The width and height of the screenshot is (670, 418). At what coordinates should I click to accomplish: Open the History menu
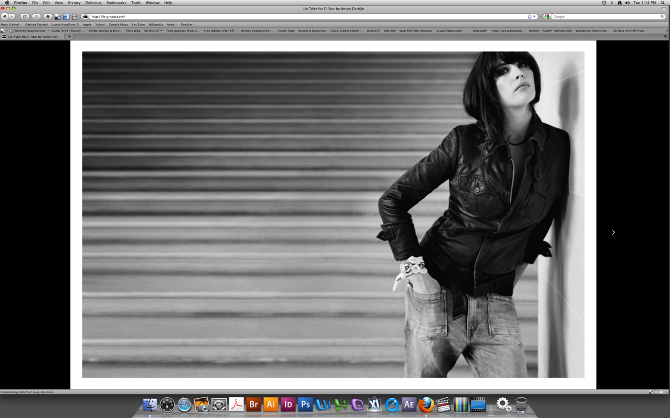74,3
